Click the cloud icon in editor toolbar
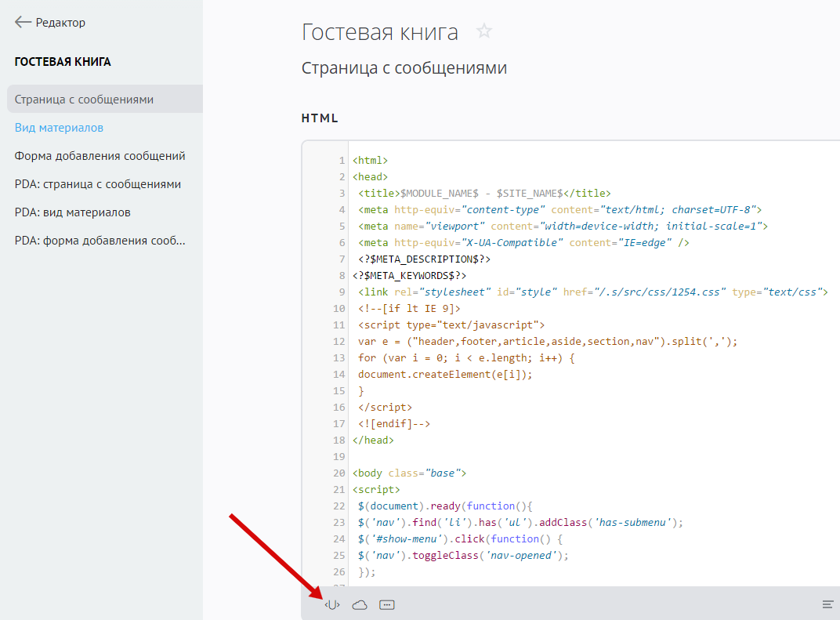840x620 pixels. (x=360, y=605)
